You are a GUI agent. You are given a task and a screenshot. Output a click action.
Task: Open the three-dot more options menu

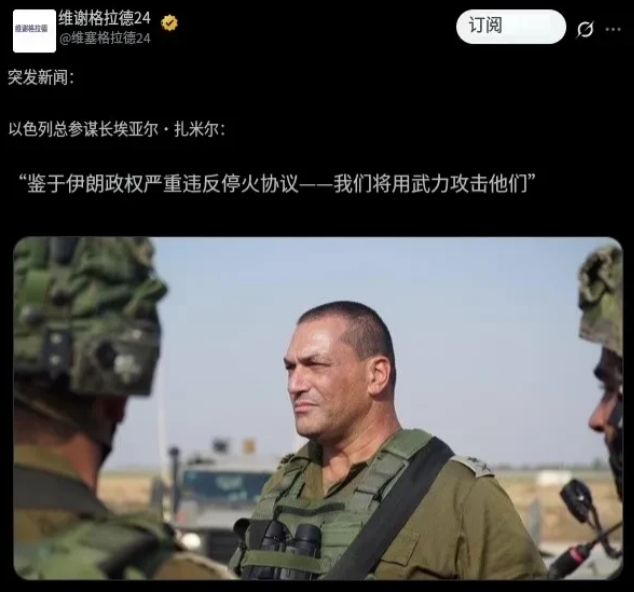(x=613, y=29)
